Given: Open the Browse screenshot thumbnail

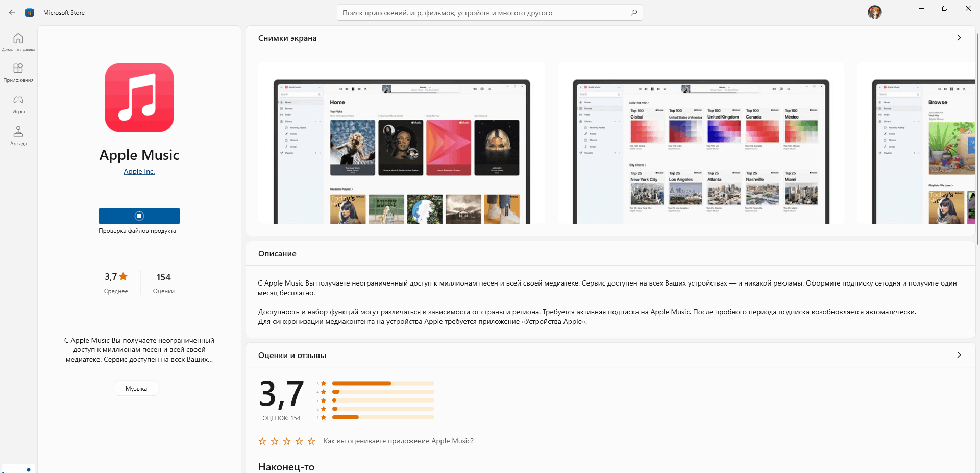Looking at the screenshot, I should (916, 143).
